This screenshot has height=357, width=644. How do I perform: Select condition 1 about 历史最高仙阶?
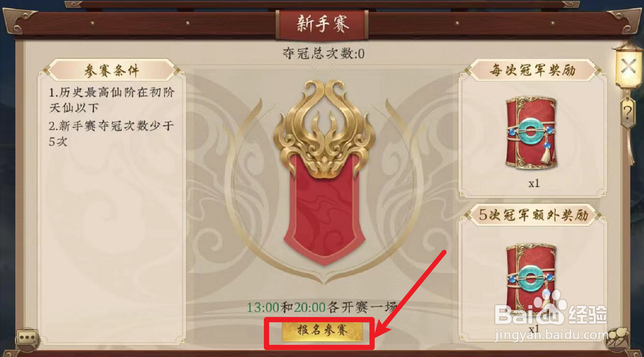(112, 100)
